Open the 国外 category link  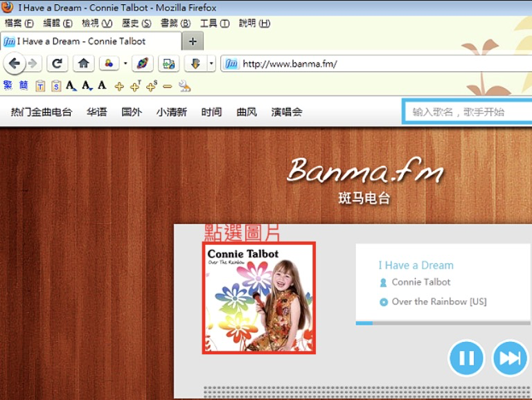(132, 112)
